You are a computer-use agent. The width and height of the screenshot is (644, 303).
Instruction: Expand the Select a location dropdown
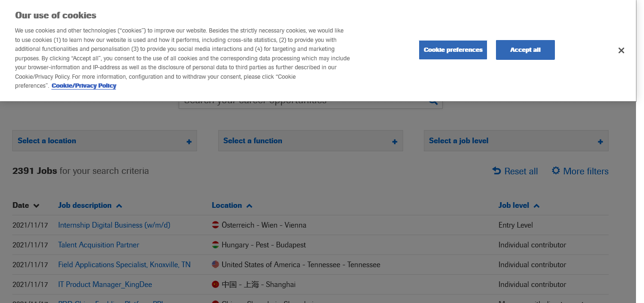coord(104,141)
